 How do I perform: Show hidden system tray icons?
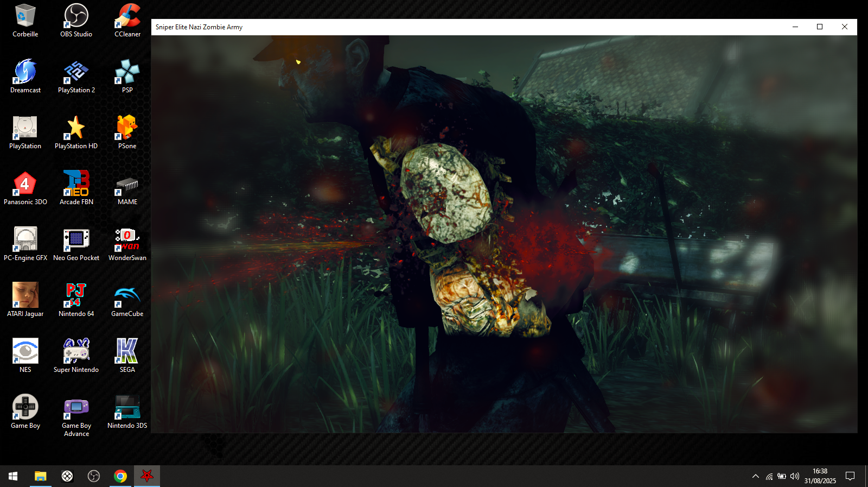point(755,476)
